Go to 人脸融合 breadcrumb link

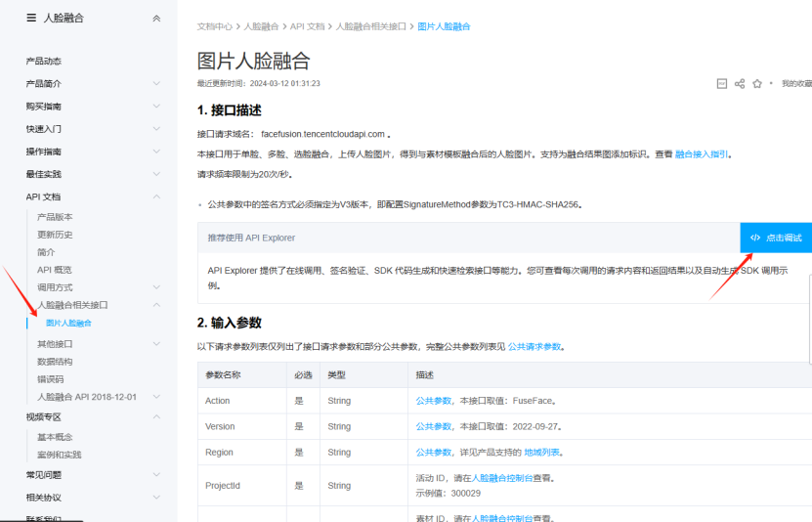[x=261, y=26]
